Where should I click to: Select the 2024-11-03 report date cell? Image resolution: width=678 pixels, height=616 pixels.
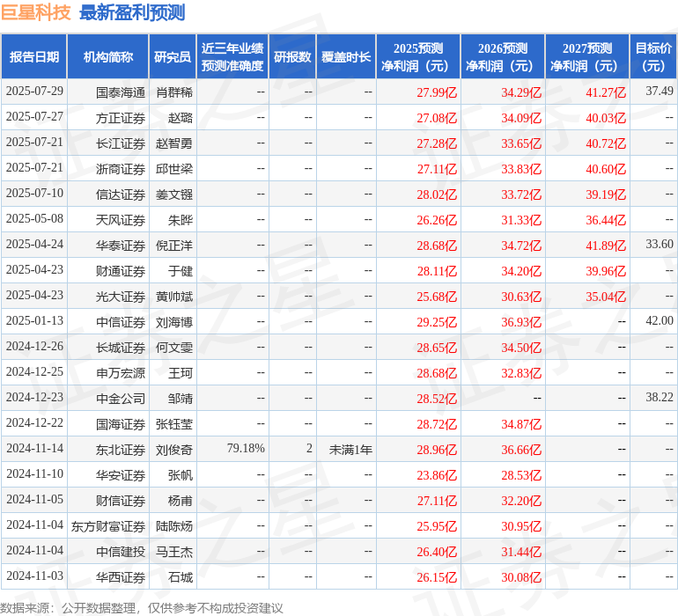(34, 576)
